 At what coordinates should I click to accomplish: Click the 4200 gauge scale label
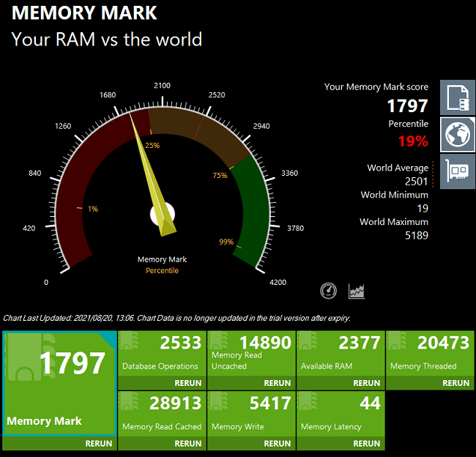pos(278,283)
